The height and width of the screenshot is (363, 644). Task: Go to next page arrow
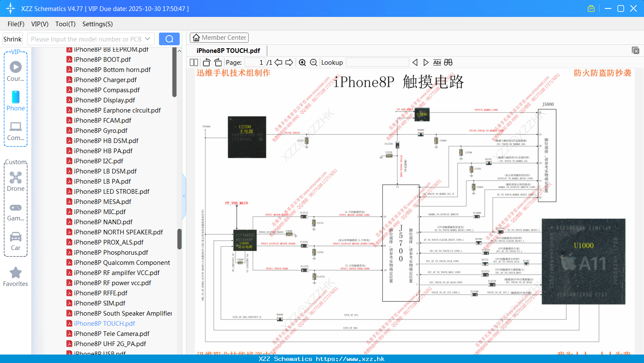289,62
